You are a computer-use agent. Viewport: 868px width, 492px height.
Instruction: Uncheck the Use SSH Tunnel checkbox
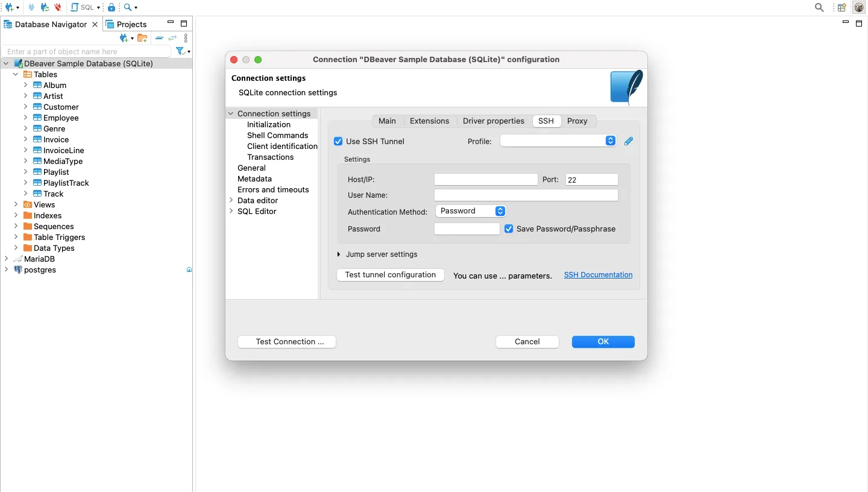[x=338, y=142]
